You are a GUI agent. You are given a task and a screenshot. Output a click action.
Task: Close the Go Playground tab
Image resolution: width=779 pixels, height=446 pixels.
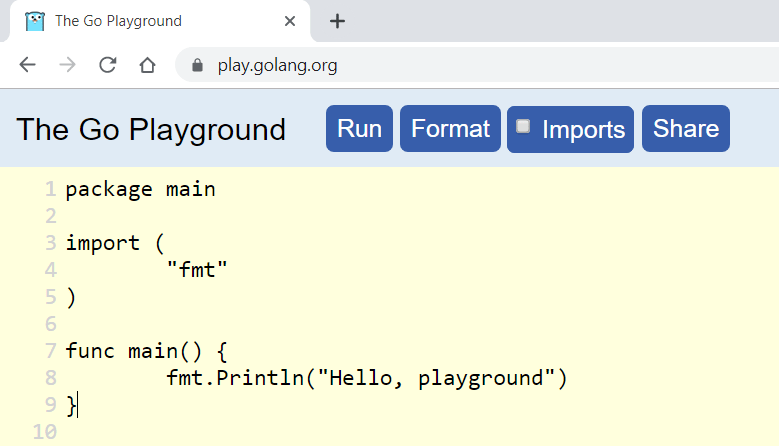(290, 21)
